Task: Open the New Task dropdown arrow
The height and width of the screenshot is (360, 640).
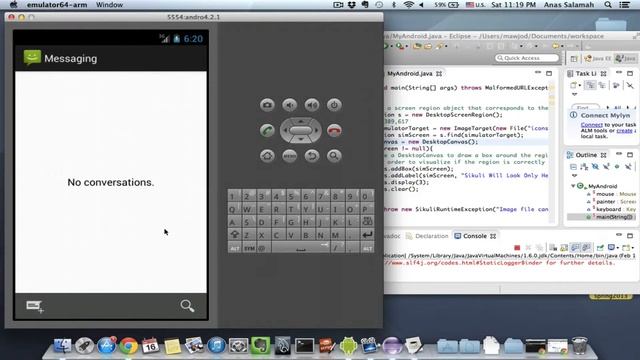Action: point(580,86)
